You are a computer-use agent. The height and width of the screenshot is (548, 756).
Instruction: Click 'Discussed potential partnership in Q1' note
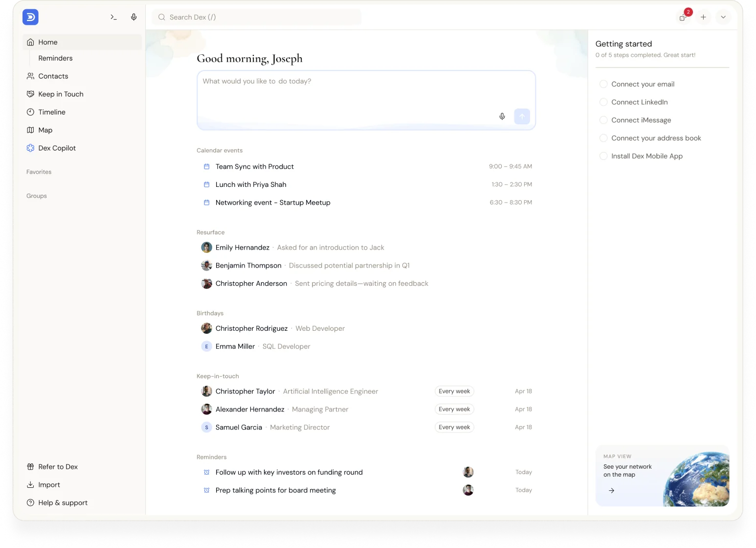pyautogui.click(x=349, y=265)
